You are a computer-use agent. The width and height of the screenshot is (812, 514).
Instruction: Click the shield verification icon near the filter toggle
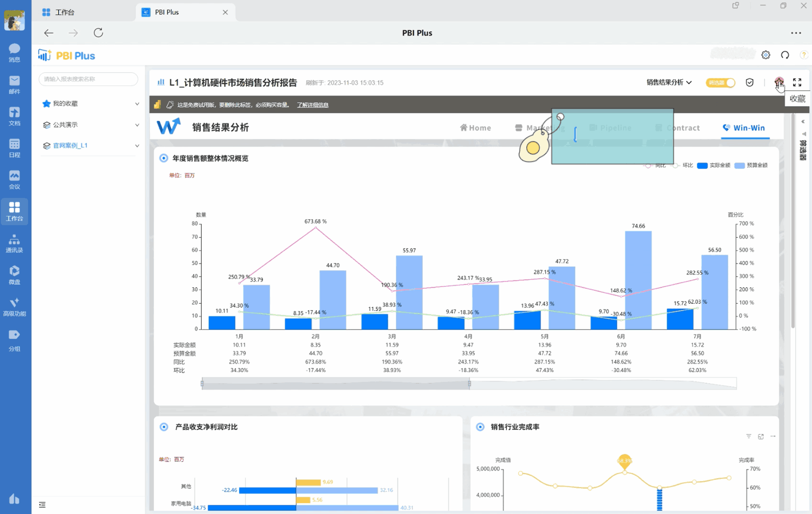point(749,82)
